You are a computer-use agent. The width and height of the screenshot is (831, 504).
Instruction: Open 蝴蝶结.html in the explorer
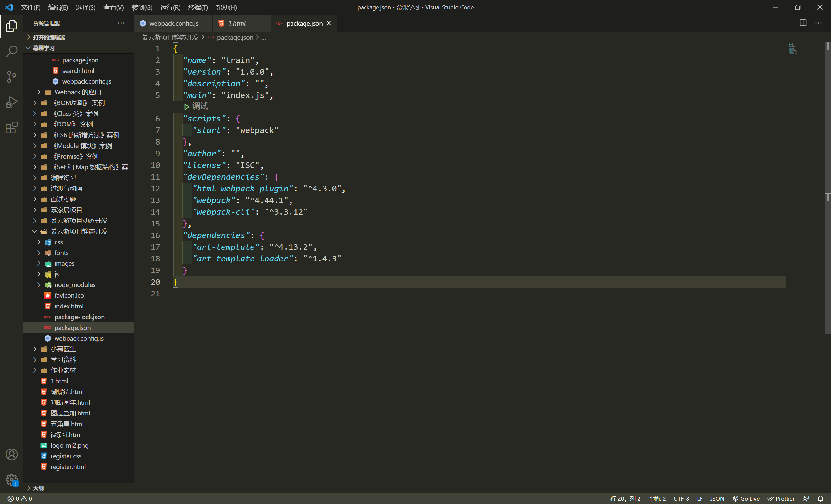pos(67,391)
